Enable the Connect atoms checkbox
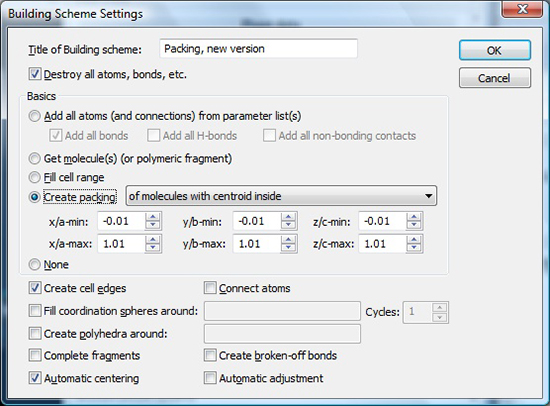Image resolution: width=550 pixels, height=406 pixels. (210, 288)
